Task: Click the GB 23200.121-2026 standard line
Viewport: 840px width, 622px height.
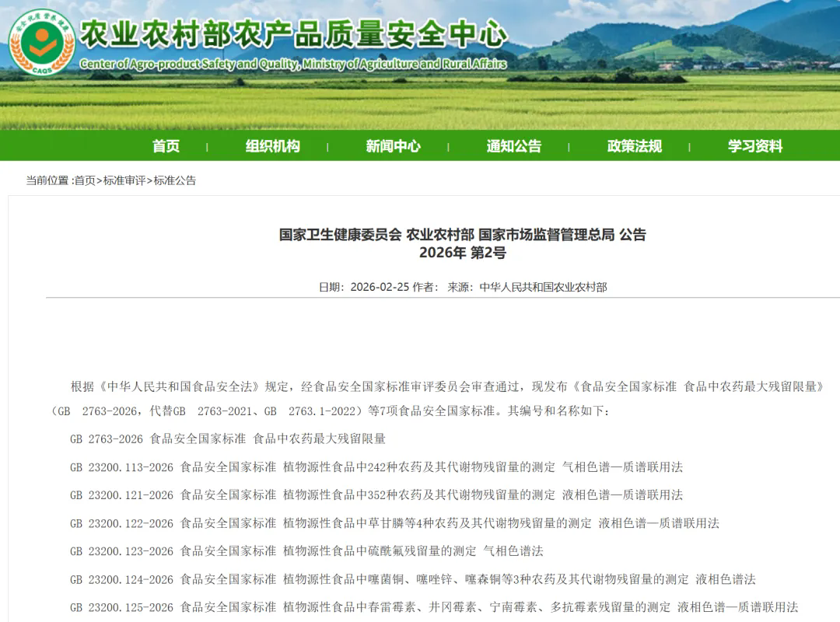Action: 376,495
